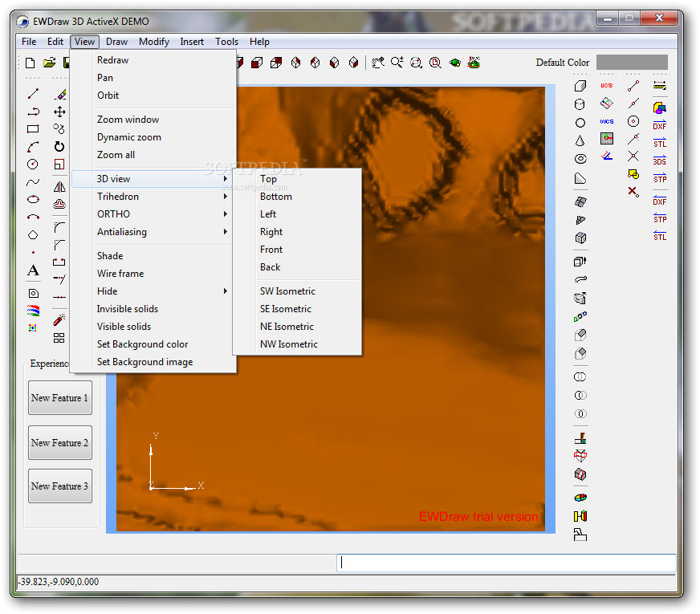Select the Rectangle tool
This screenshot has width=700, height=614.
[33, 129]
